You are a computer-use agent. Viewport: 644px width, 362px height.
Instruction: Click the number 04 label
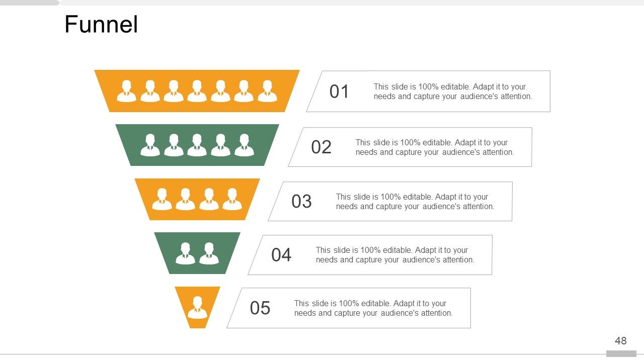[281, 255]
